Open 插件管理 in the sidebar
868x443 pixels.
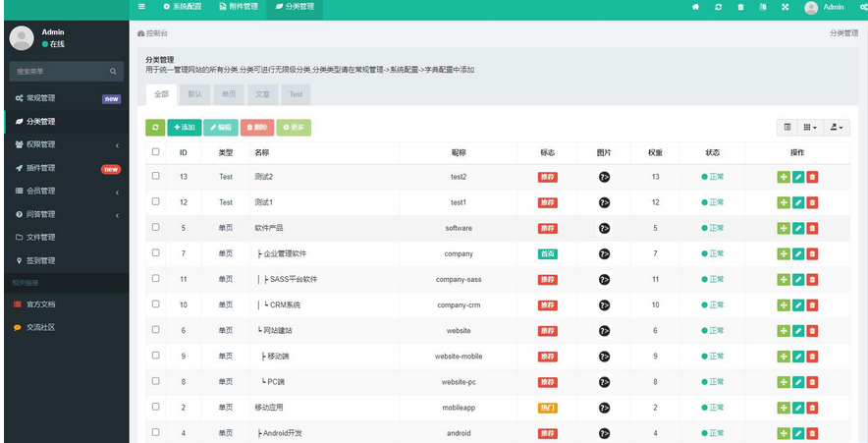coord(67,168)
